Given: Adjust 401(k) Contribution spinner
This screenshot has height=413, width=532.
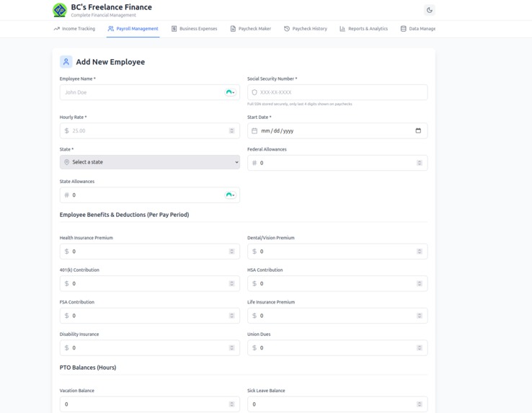Looking at the screenshot, I should [231, 284].
